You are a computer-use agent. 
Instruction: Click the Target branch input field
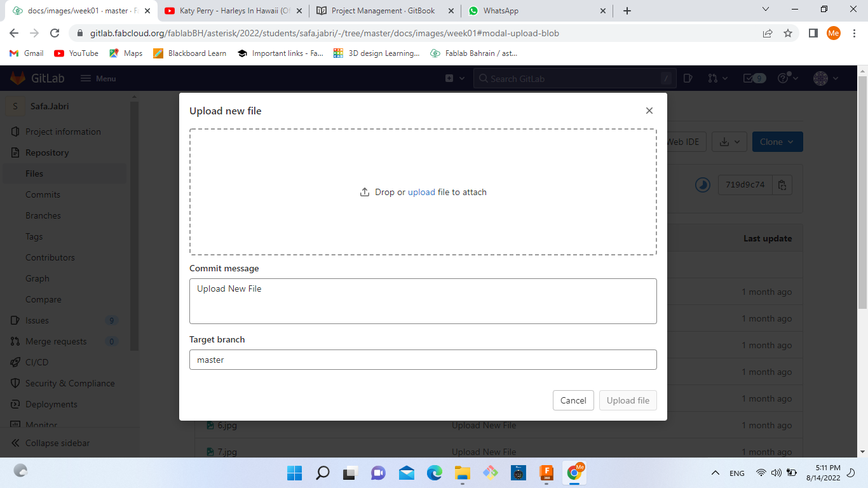click(423, 360)
